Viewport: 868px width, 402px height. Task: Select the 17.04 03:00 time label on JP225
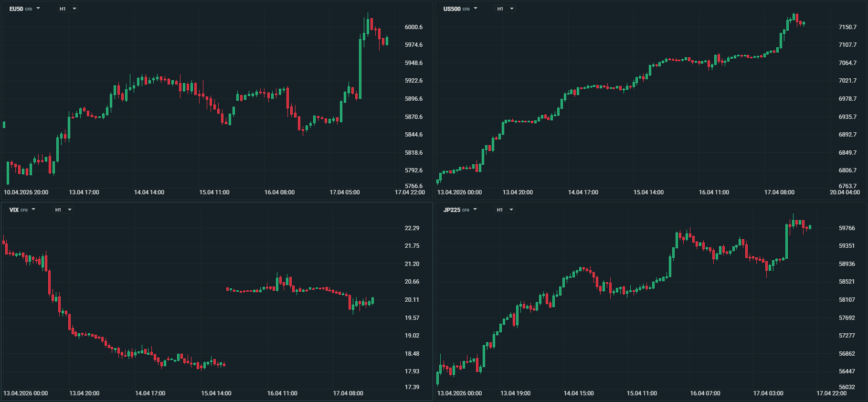tap(768, 393)
